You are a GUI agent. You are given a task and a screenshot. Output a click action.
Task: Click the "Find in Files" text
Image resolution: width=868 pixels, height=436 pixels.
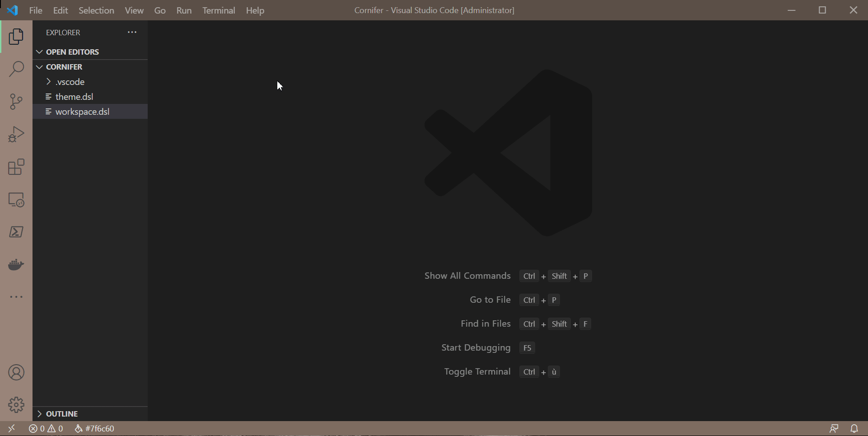pos(485,323)
